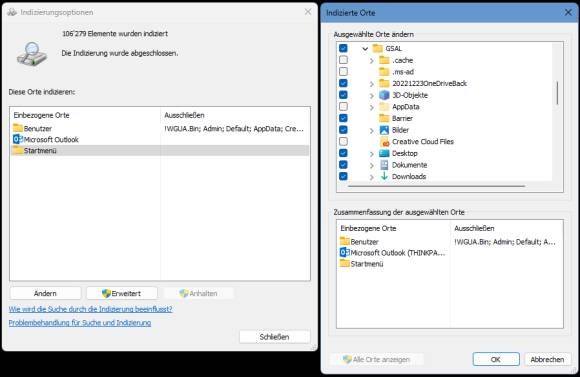Select the Creative Cloud Files icon
Image resolution: width=580 pixels, height=377 pixels.
pos(385,142)
